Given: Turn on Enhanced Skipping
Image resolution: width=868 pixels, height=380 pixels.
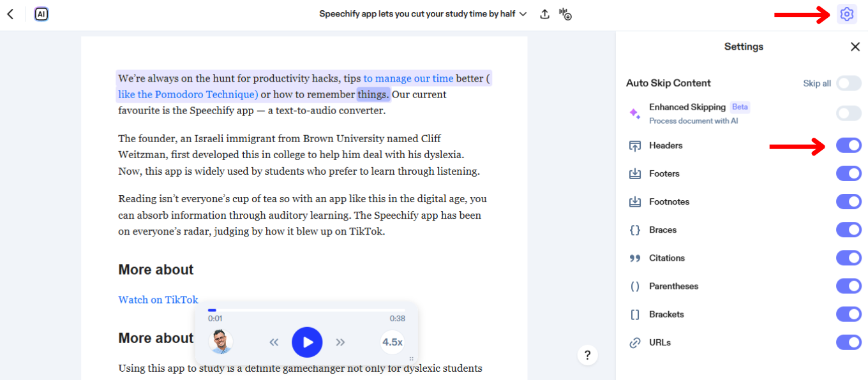Looking at the screenshot, I should click(849, 113).
